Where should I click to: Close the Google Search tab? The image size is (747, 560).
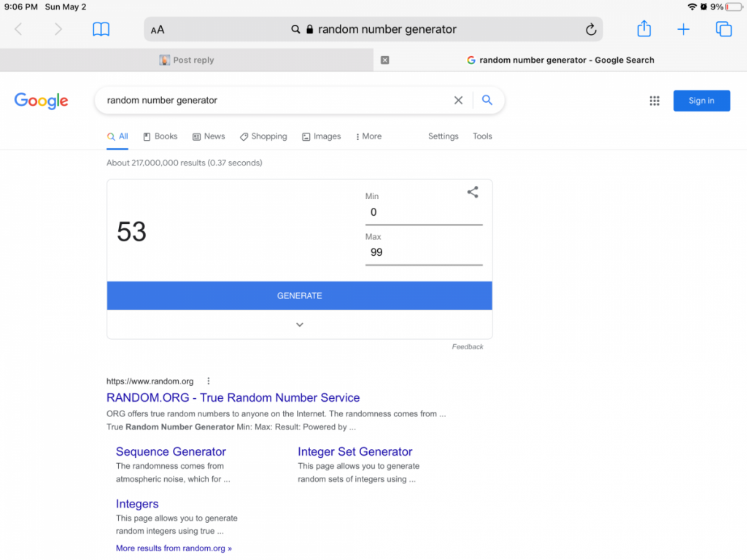(x=384, y=60)
